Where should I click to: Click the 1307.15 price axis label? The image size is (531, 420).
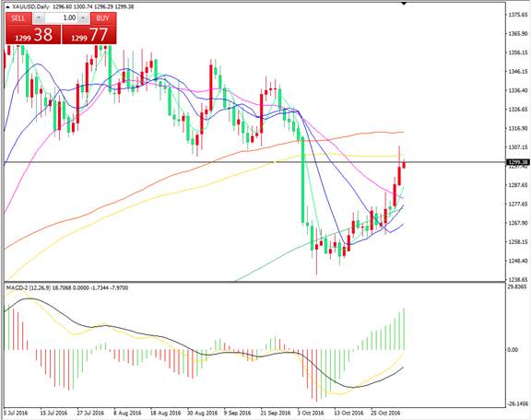click(518, 147)
